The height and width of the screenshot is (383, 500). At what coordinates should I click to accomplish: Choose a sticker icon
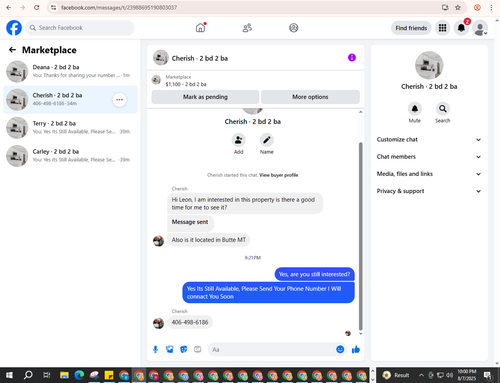pos(184,349)
